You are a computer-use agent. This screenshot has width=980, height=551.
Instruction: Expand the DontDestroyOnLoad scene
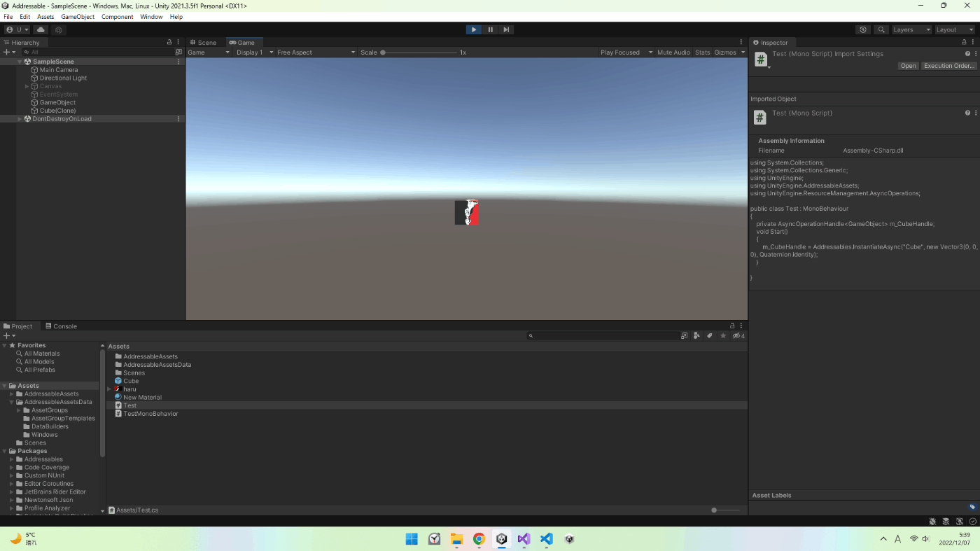pyautogui.click(x=20, y=119)
